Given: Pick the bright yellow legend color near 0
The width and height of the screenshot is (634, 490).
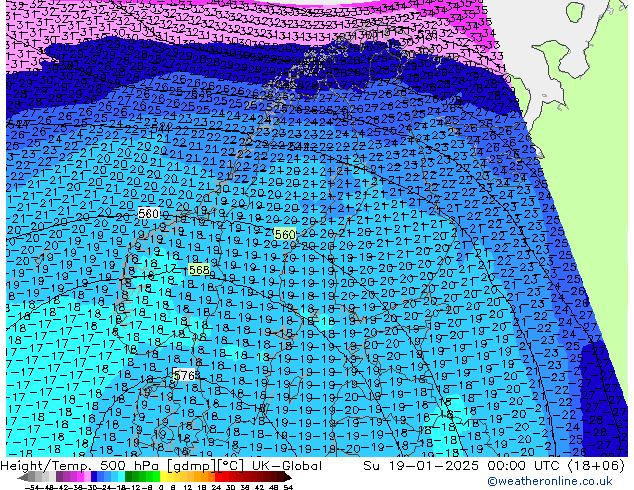Looking at the screenshot, I should coord(163,478).
